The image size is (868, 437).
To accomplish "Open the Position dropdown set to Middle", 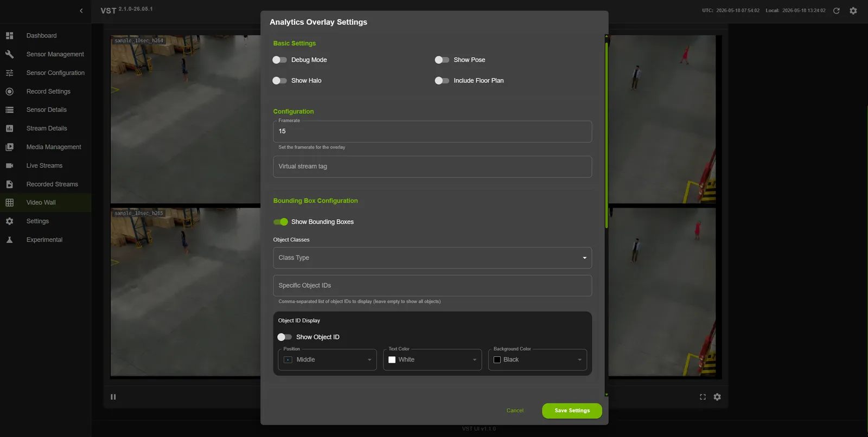I will tap(328, 360).
